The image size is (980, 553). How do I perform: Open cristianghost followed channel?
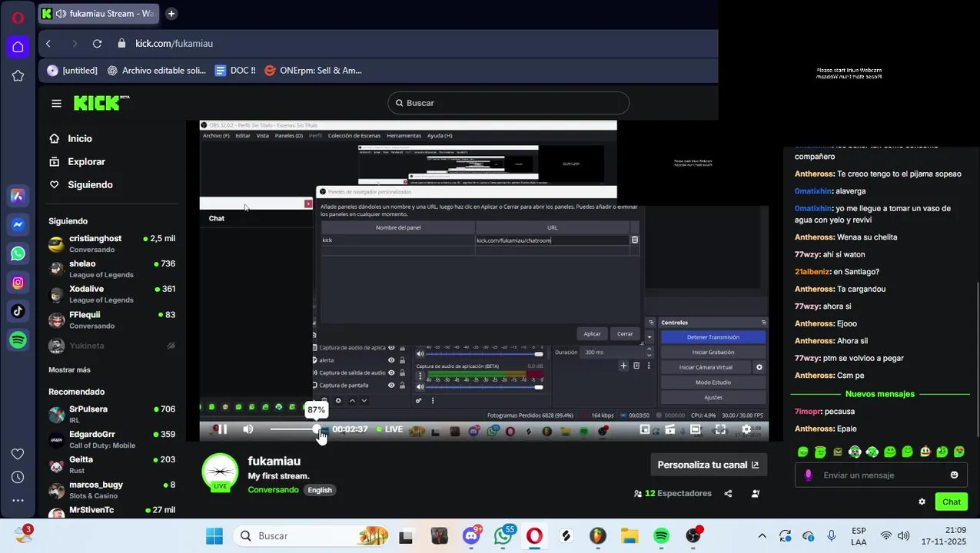point(111,244)
